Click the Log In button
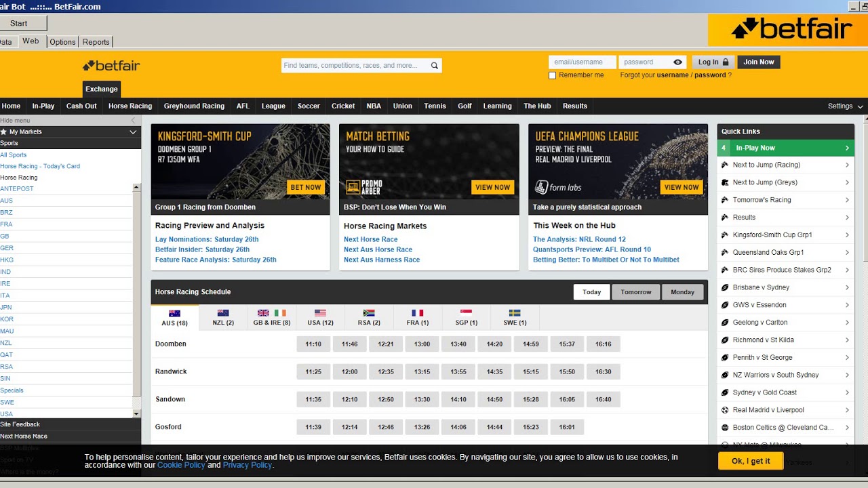The height and width of the screenshot is (488, 868). pos(713,62)
